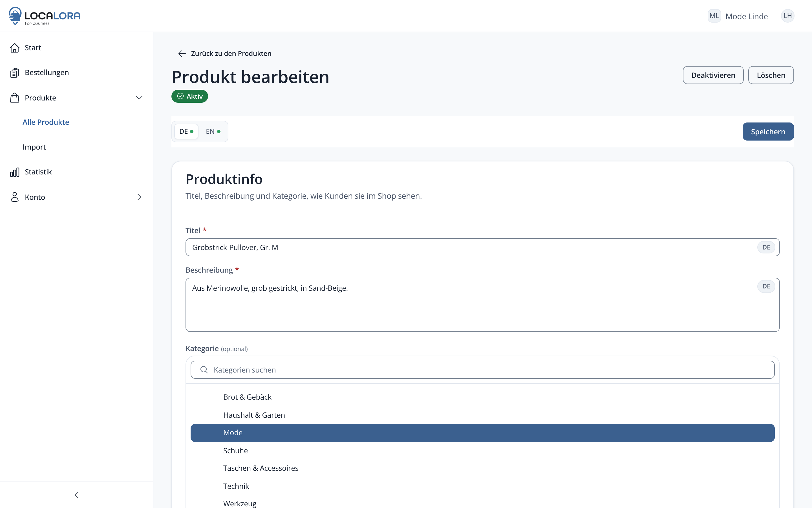This screenshot has height=508, width=812.
Task: Focus the Kategorien suchen search field
Action: coord(482,370)
